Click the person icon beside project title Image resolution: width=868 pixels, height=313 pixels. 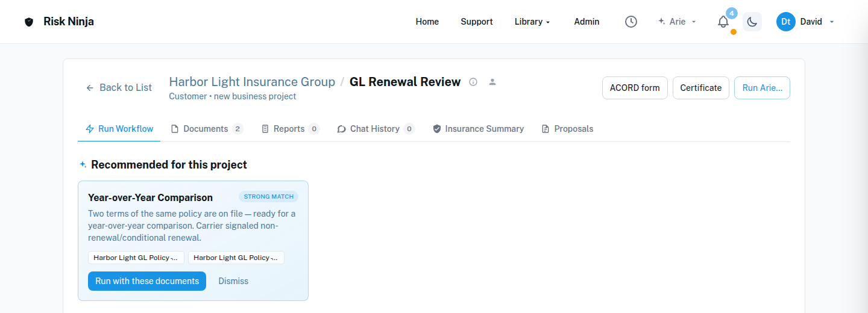pos(492,82)
